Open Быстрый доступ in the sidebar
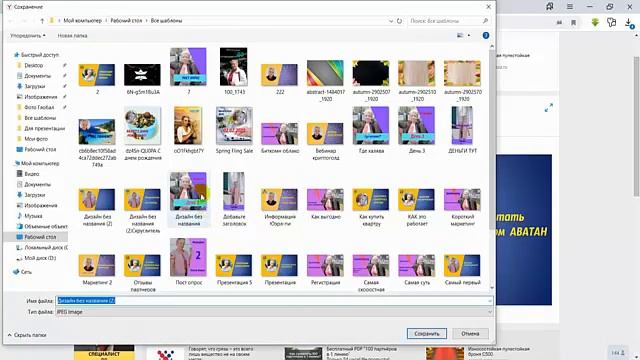 click(x=40, y=55)
